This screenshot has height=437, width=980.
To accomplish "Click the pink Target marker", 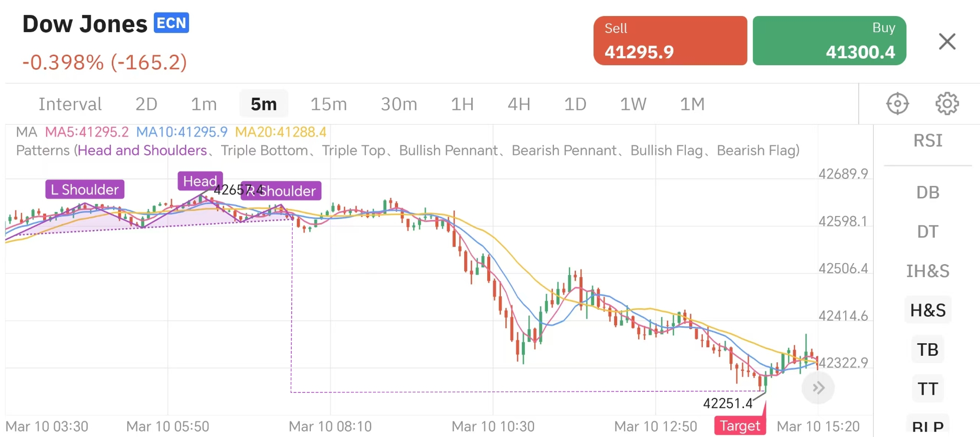I will coord(739,426).
